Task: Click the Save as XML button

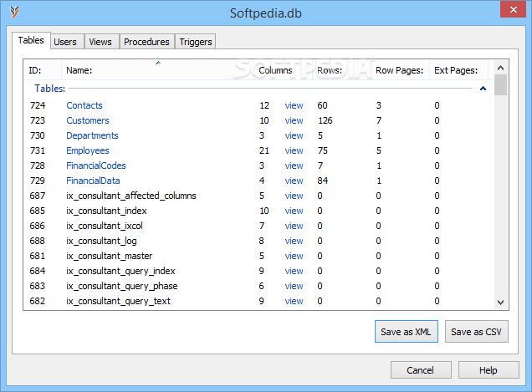Action: (407, 332)
